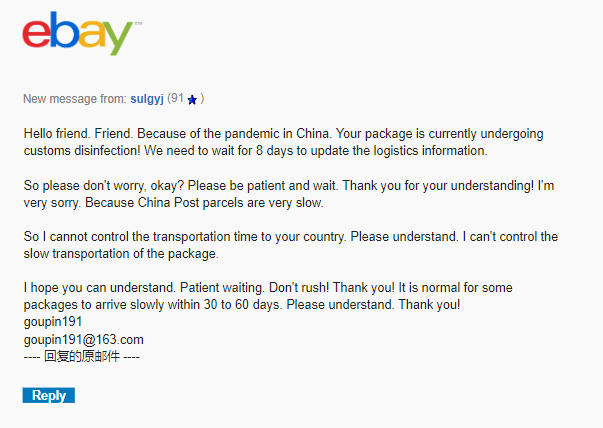Viewport: 603px width, 428px height.
Task: Click the sentence "So please don't worry, okay?"
Action: [x=103, y=186]
